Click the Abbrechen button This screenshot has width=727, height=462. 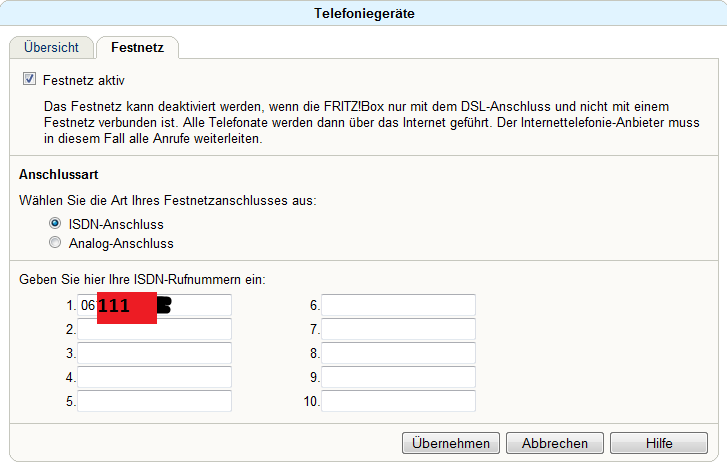point(554,443)
